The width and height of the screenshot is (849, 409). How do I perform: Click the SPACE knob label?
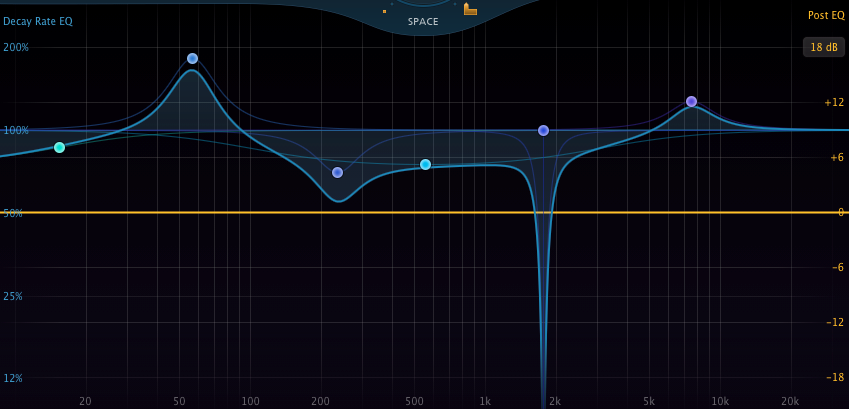click(423, 22)
